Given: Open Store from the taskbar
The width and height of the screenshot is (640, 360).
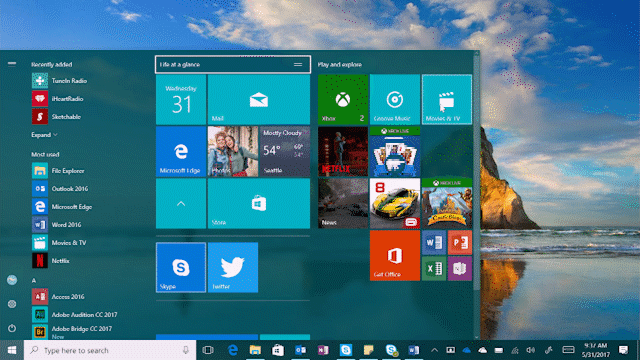Looking at the screenshot, I should tap(278, 350).
